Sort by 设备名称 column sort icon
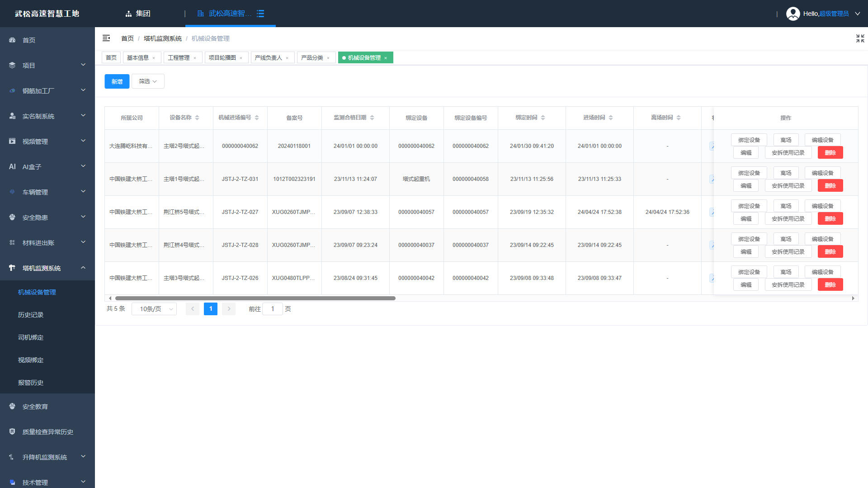This screenshot has height=488, width=868. click(197, 118)
